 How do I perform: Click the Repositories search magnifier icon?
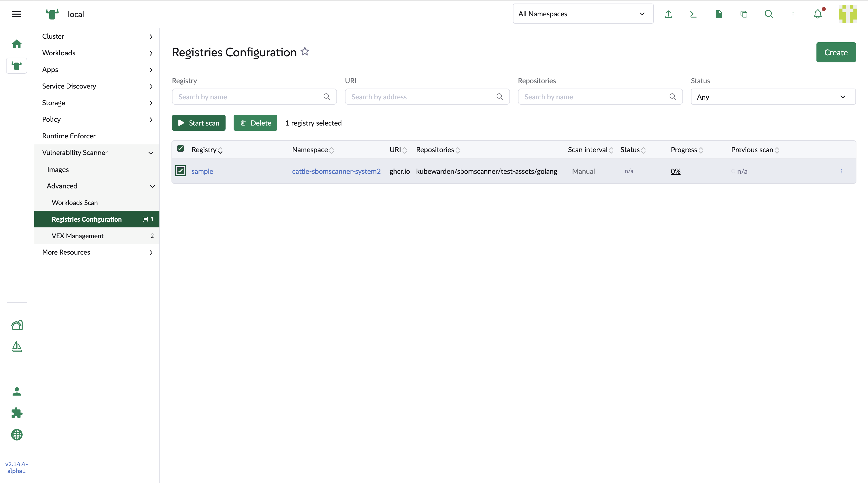tap(673, 97)
